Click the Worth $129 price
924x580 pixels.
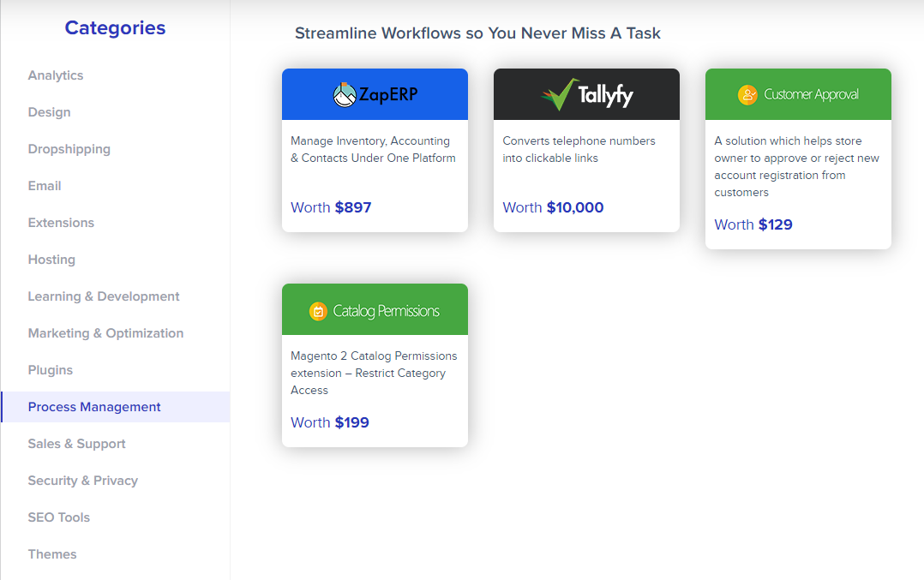(753, 224)
